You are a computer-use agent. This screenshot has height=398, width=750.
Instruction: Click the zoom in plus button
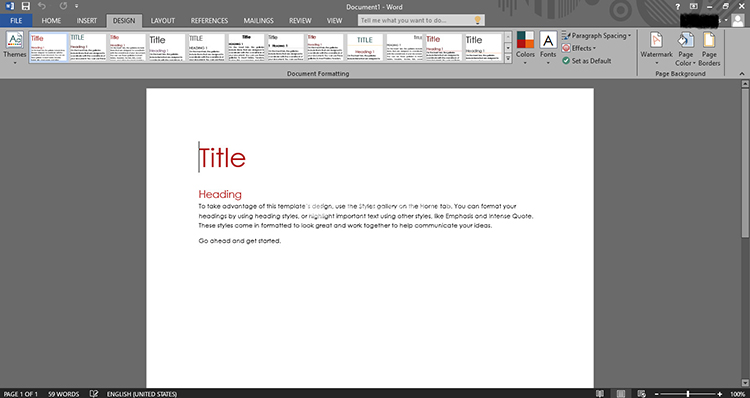click(x=719, y=394)
